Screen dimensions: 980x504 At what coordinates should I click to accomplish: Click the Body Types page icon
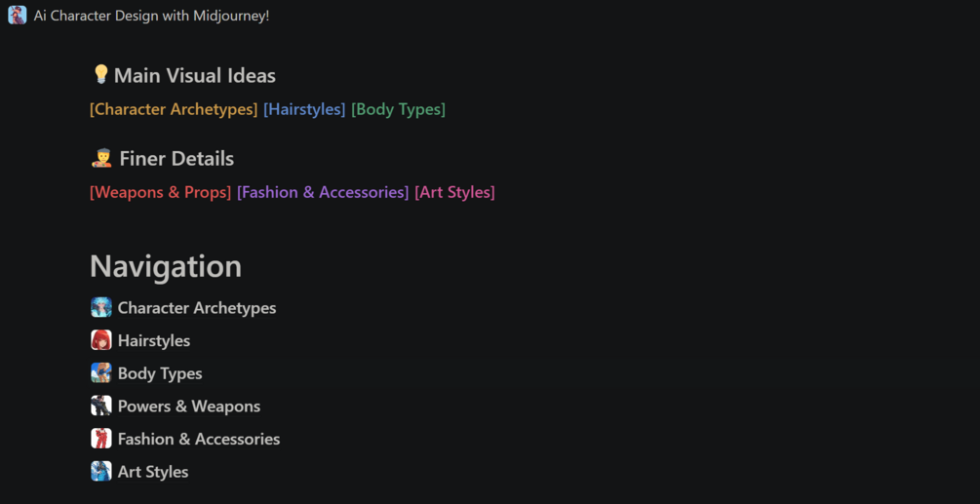(101, 373)
